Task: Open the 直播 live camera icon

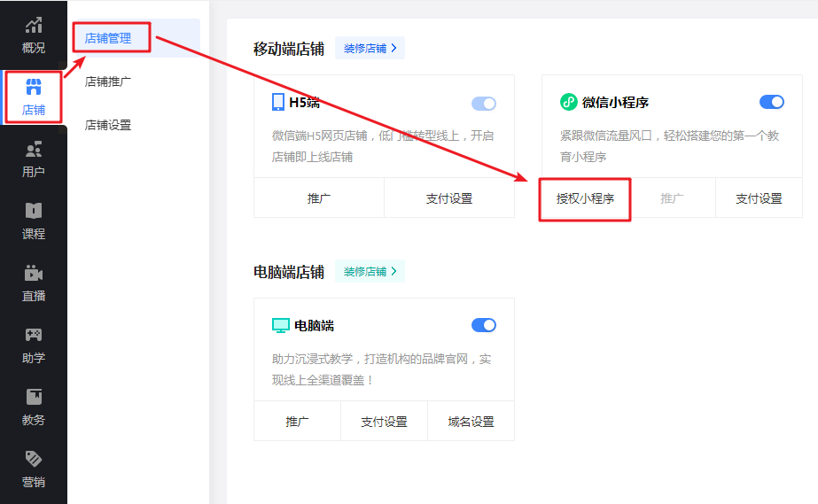Action: 34,273
